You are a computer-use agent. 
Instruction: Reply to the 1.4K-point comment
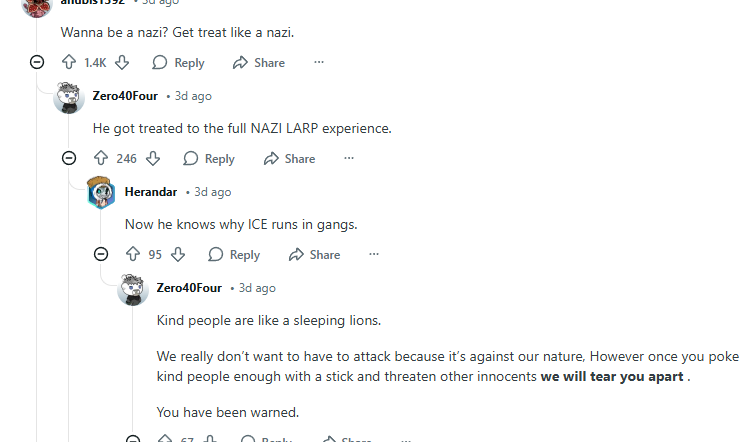(178, 63)
